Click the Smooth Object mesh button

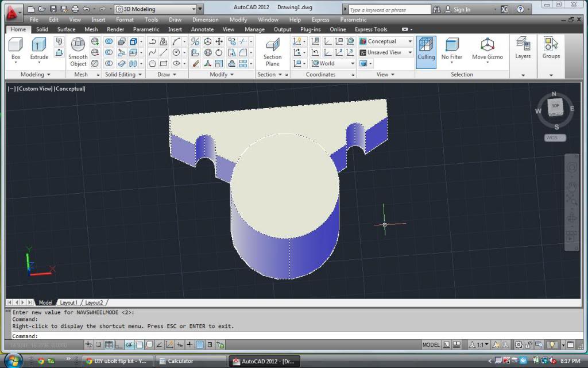(x=78, y=52)
